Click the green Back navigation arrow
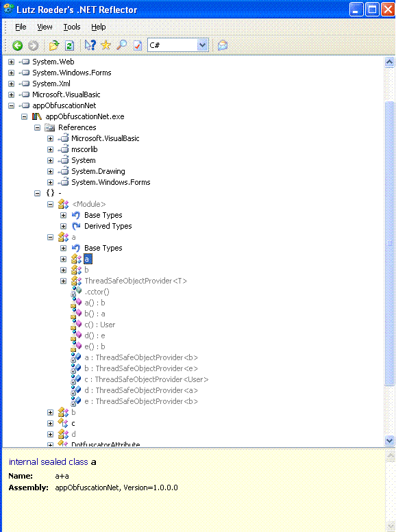This screenshot has height=532, width=396. click(x=17, y=45)
